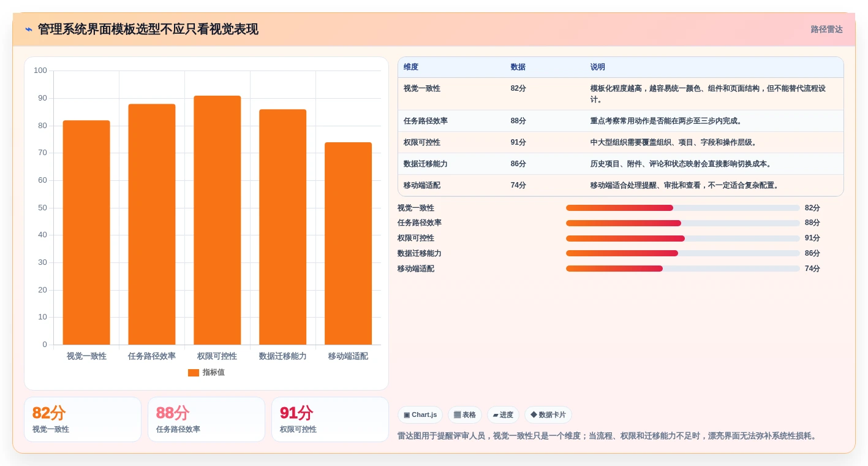Click description starting 历史项目、附件
This screenshot has width=868, height=466.
pos(681,164)
